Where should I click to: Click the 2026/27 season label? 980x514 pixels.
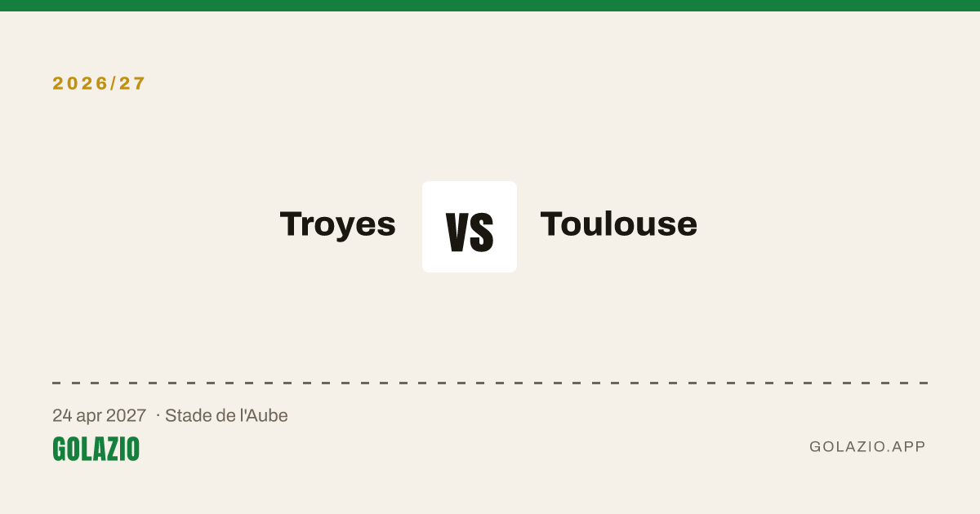(x=99, y=83)
